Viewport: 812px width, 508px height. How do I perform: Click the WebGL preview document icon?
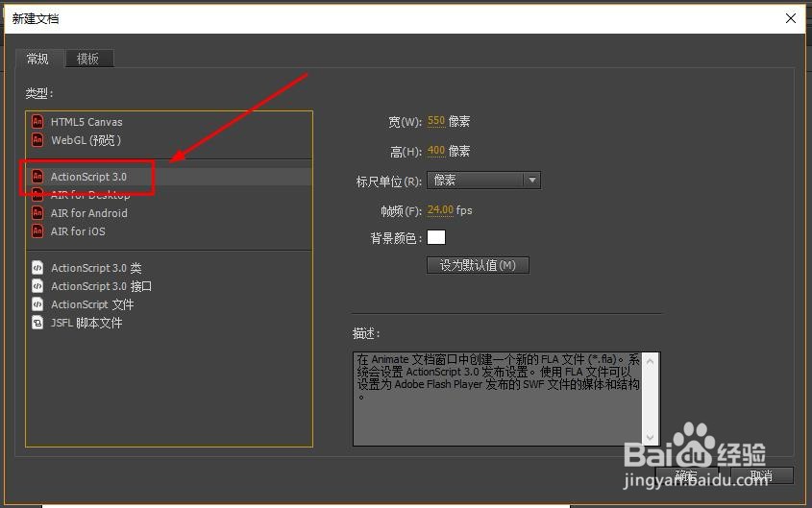click(37, 139)
